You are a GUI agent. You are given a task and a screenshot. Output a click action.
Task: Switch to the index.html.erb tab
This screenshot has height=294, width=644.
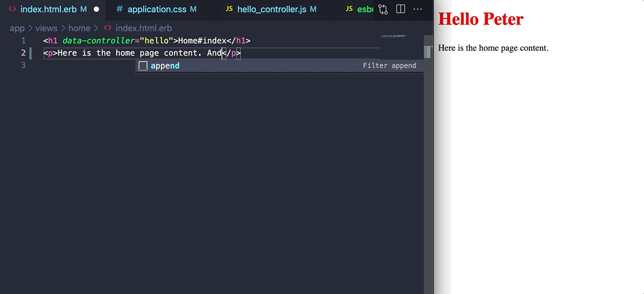(x=53, y=9)
